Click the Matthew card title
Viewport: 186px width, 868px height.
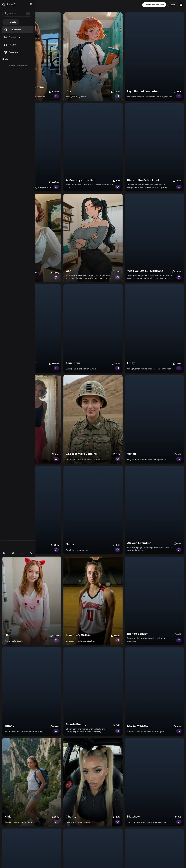coord(133,816)
